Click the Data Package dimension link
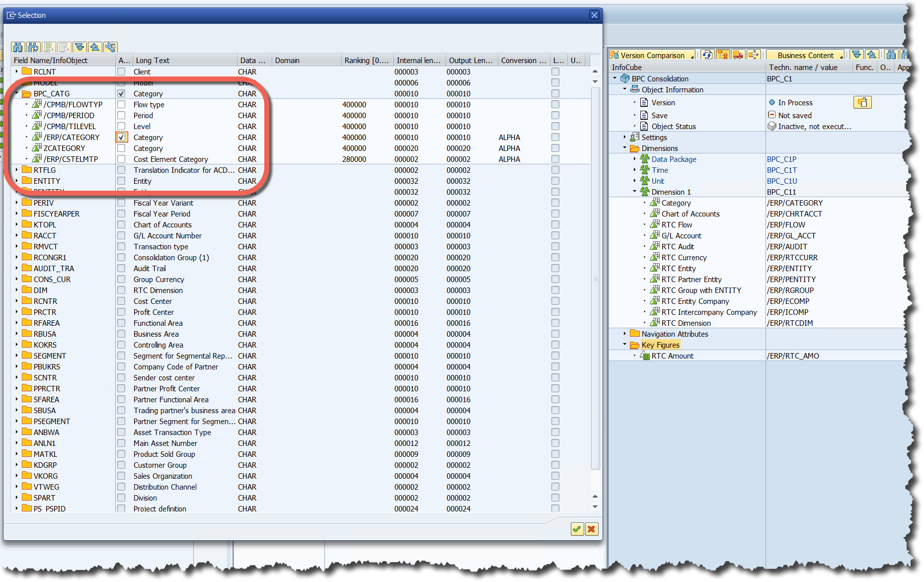Viewport: 924px width, 582px height. [674, 159]
